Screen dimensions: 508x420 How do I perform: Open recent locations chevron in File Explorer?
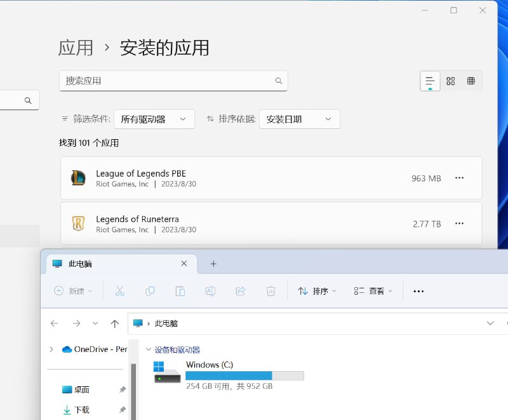(95, 323)
